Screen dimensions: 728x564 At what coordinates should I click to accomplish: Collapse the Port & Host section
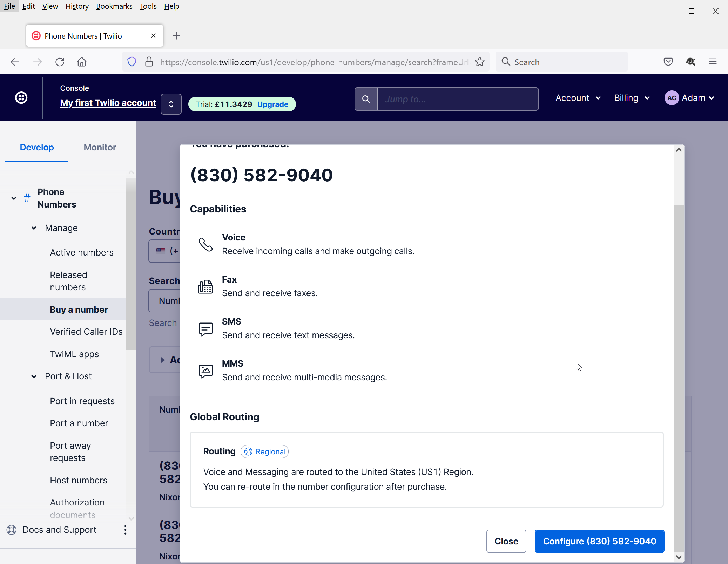click(x=34, y=376)
